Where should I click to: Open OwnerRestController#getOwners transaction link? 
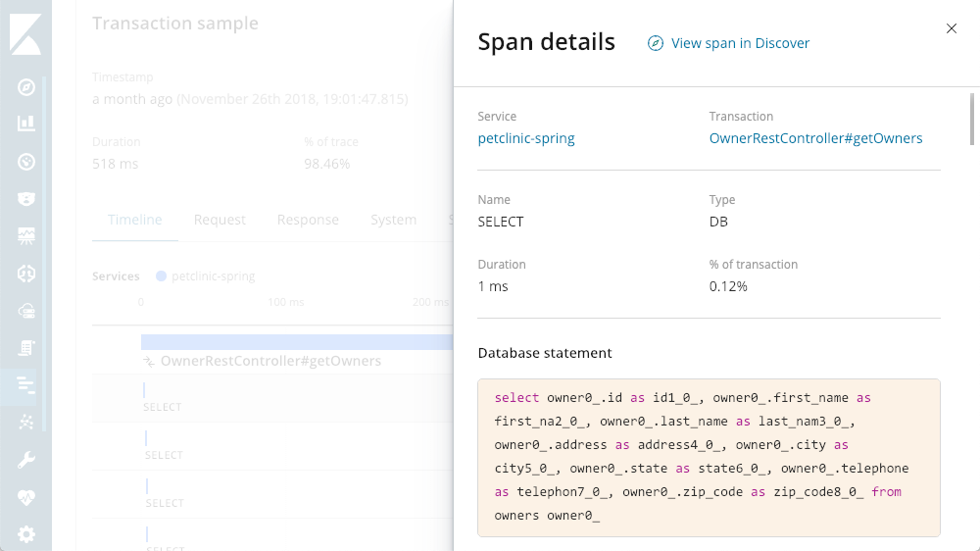[x=815, y=138]
